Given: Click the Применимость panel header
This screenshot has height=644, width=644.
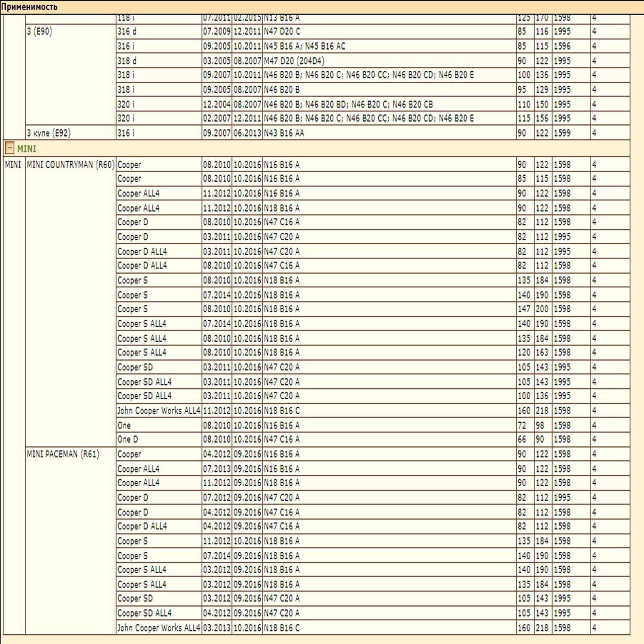Looking at the screenshot, I should click(x=29, y=7).
